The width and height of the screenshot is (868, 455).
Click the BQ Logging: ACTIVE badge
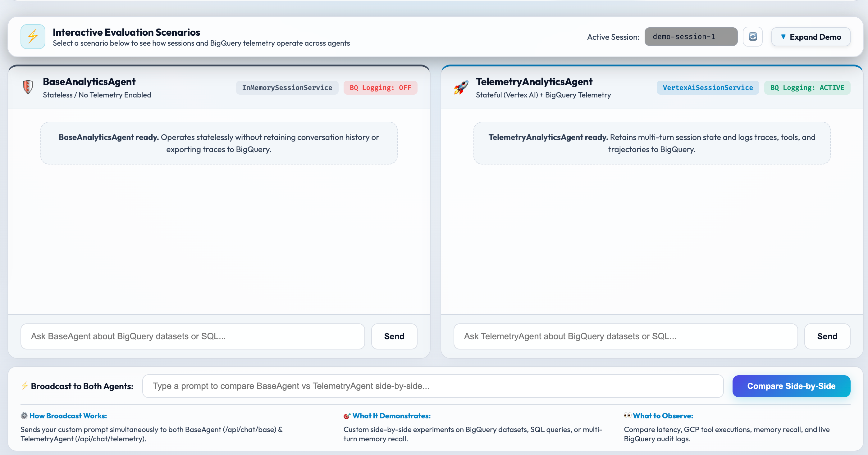[807, 88]
